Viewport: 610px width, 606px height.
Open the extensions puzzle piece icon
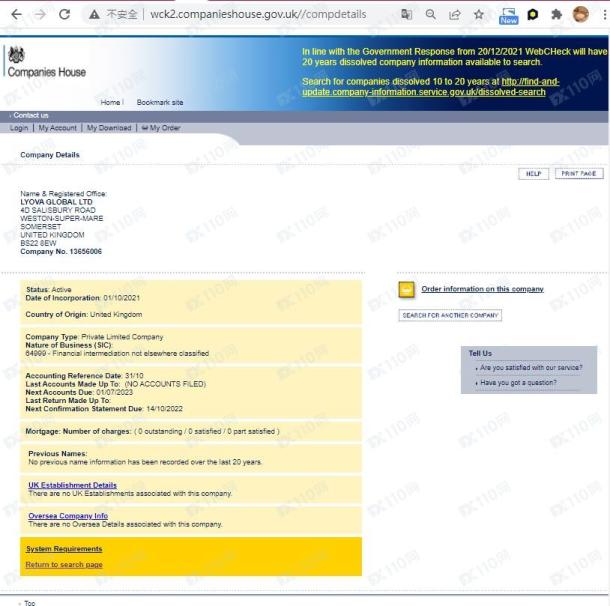557,14
